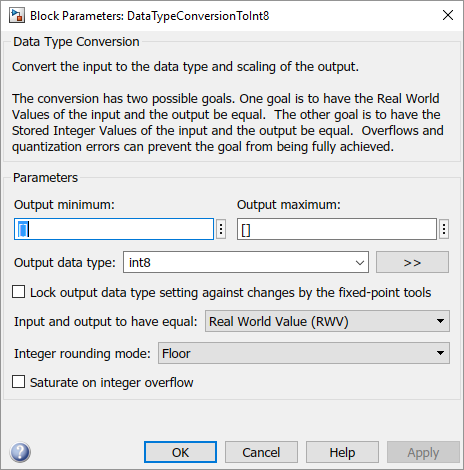The width and height of the screenshot is (464, 470).
Task: Focus the Output minimum text field
Action: pyautogui.click(x=114, y=229)
